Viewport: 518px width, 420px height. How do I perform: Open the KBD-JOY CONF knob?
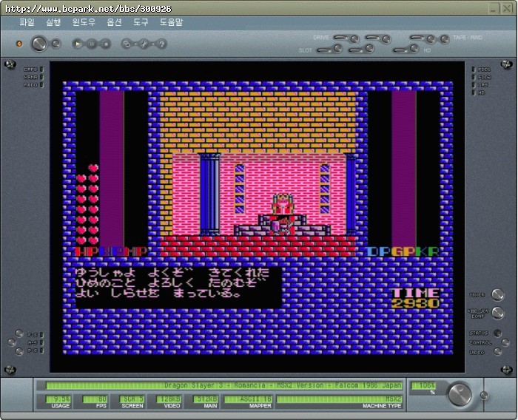coord(498,312)
